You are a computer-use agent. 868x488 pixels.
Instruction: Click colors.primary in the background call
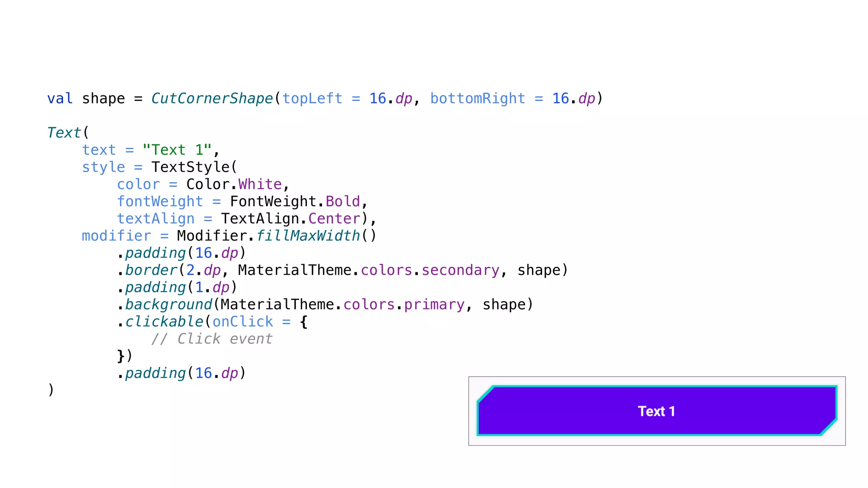(x=403, y=305)
